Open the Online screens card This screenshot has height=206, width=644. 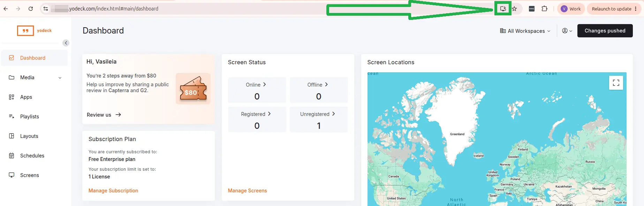pyautogui.click(x=257, y=90)
